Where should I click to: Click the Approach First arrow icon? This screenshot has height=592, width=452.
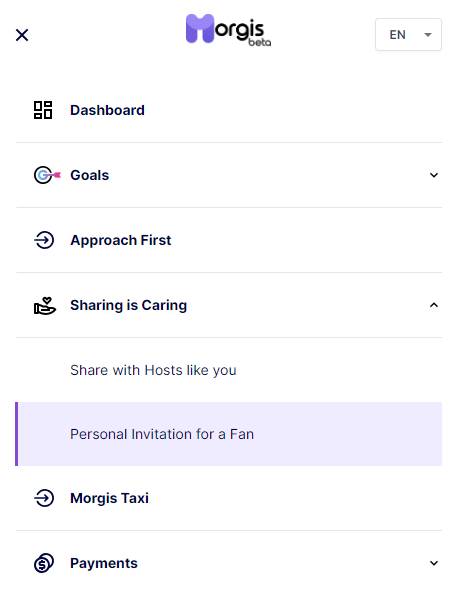(44, 240)
